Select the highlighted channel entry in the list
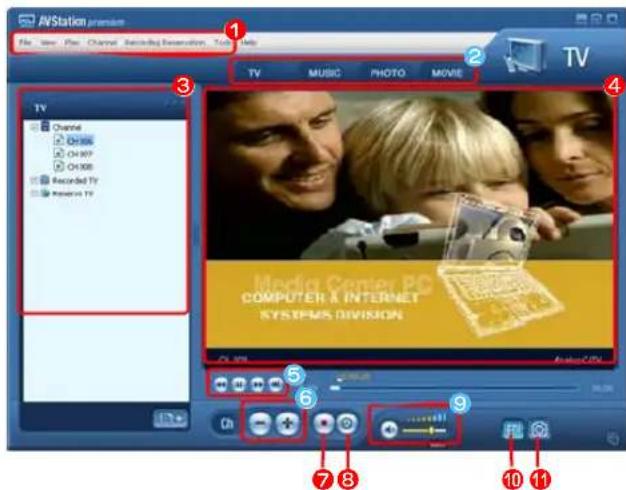Image resolution: width=626 pixels, height=490 pixels. point(80,141)
